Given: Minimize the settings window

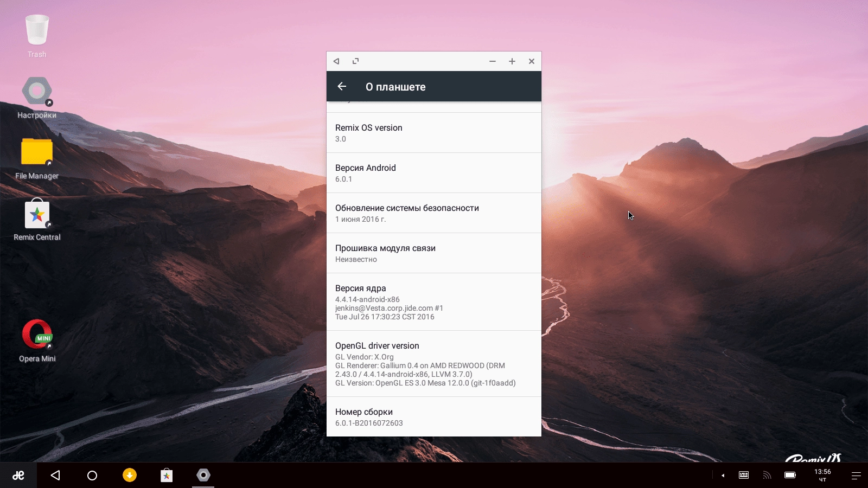Looking at the screenshot, I should coord(493,61).
